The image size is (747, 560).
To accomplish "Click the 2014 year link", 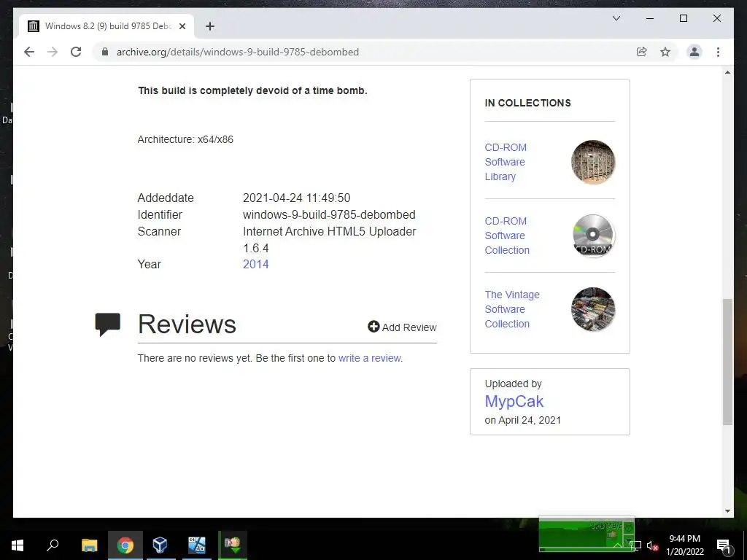I will coord(256,264).
